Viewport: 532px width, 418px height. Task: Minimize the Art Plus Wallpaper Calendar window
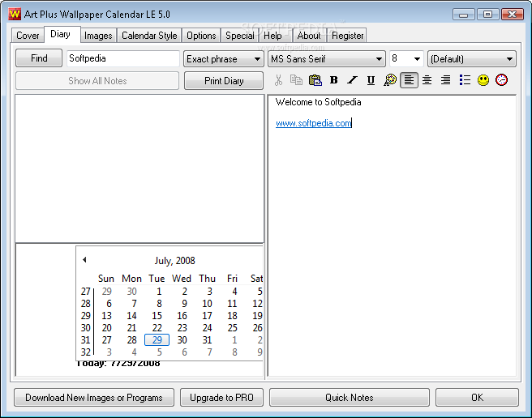(463, 15)
